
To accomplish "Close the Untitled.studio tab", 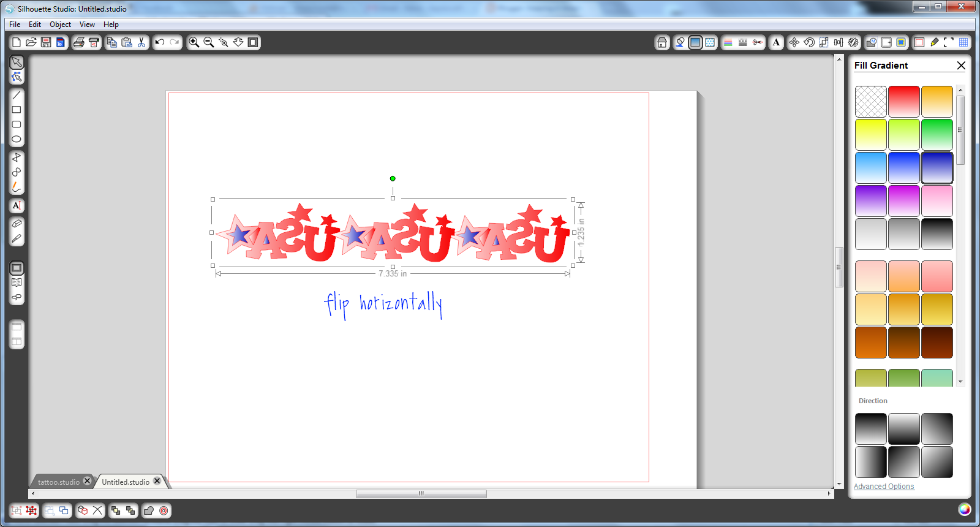I will pyautogui.click(x=157, y=481).
